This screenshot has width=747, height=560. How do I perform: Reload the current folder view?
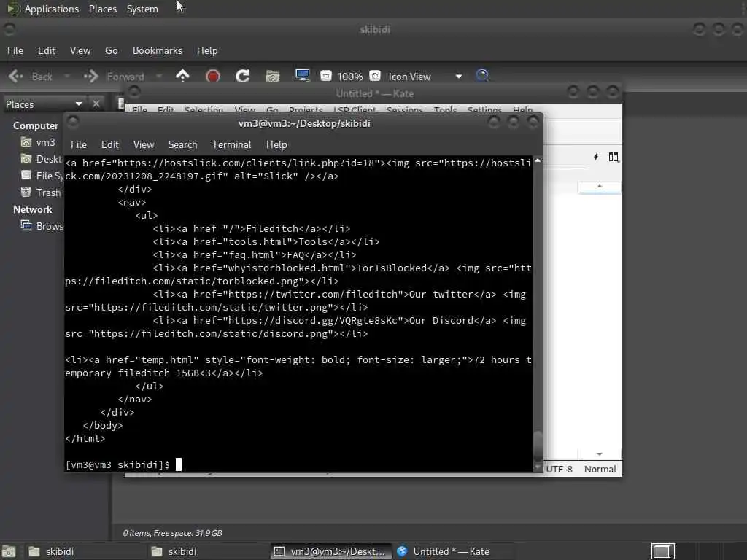[242, 76]
